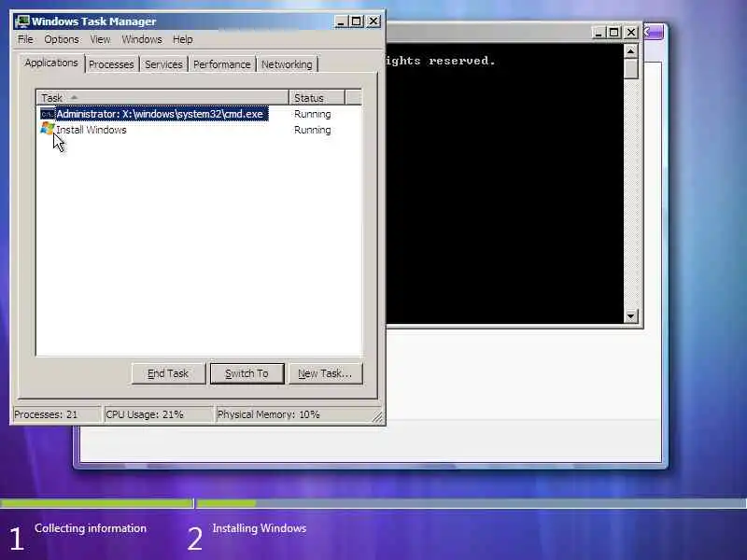
Task: Open the Options menu
Action: 62,39
